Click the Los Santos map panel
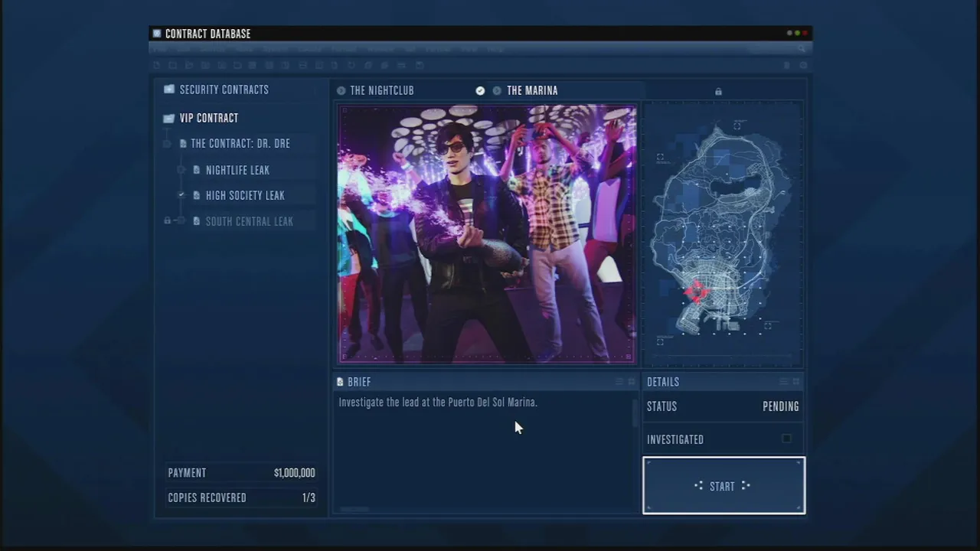980x551 pixels. [x=723, y=233]
